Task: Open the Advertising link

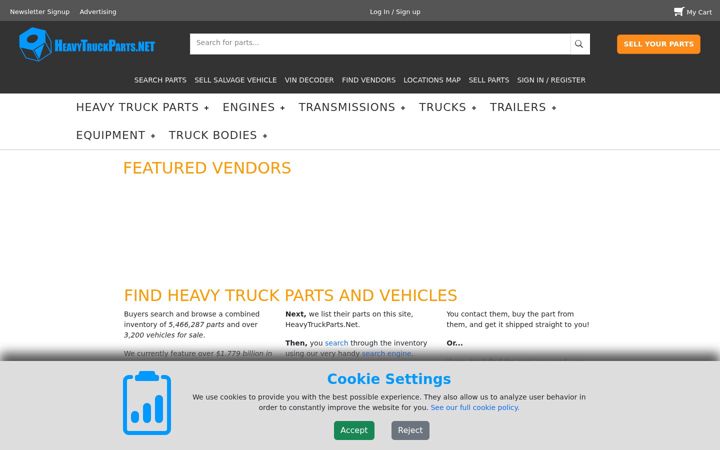Action: 98,12
